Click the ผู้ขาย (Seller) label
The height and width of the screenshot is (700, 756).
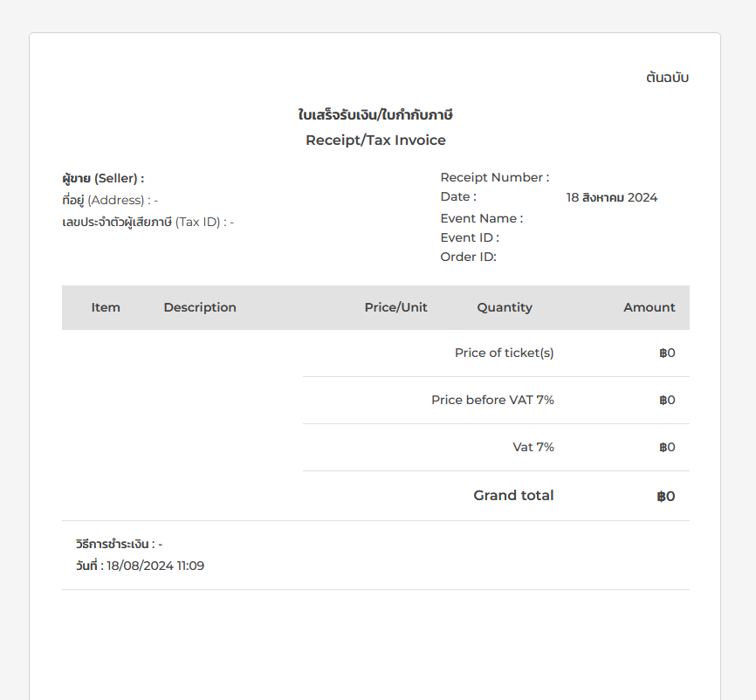tap(103, 178)
